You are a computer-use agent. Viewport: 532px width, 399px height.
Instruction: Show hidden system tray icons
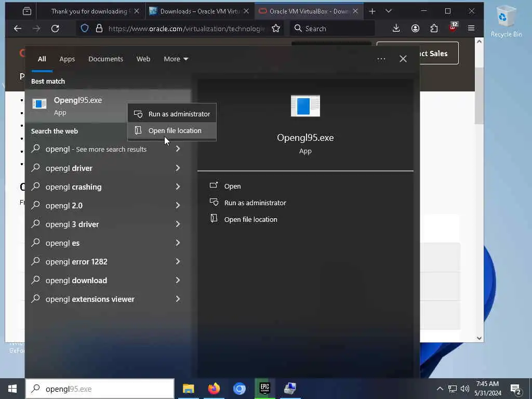click(x=440, y=389)
